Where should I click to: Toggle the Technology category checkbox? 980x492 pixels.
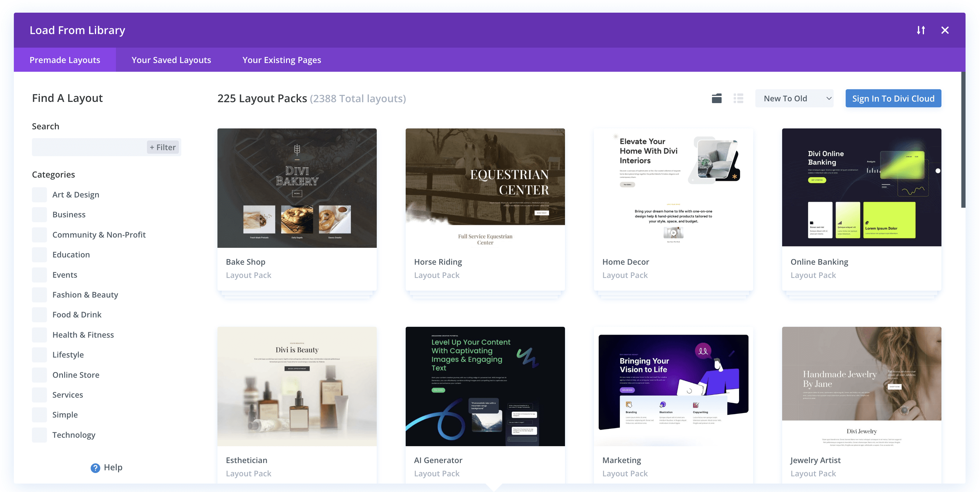[39, 434]
